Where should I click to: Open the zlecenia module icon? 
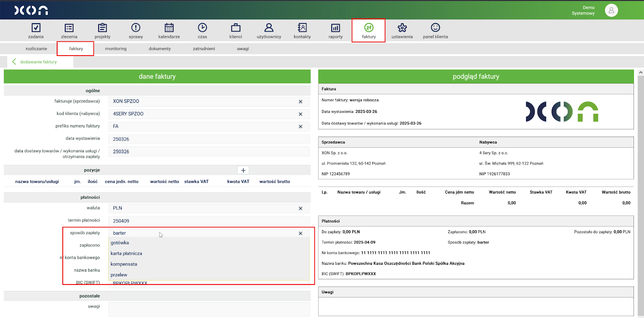[x=69, y=27]
